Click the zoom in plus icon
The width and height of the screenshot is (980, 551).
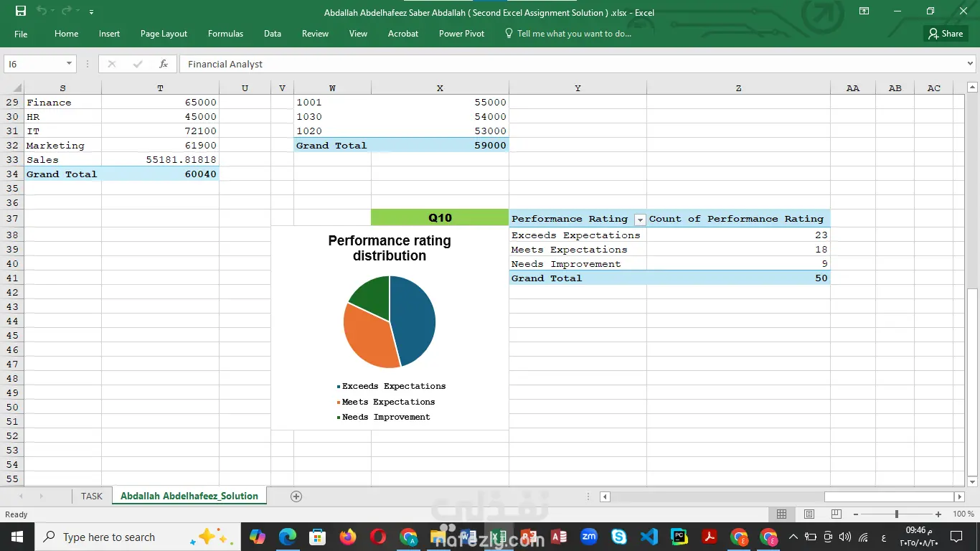(x=938, y=514)
